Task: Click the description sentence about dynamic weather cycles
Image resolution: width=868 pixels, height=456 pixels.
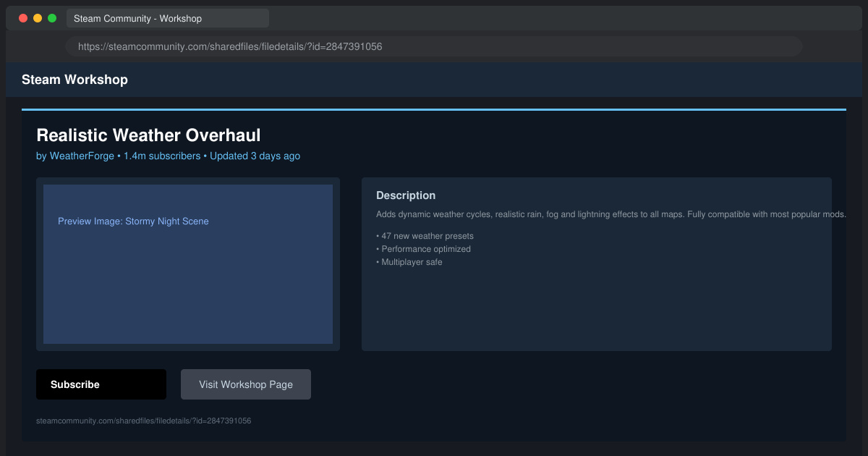Action: [x=611, y=214]
